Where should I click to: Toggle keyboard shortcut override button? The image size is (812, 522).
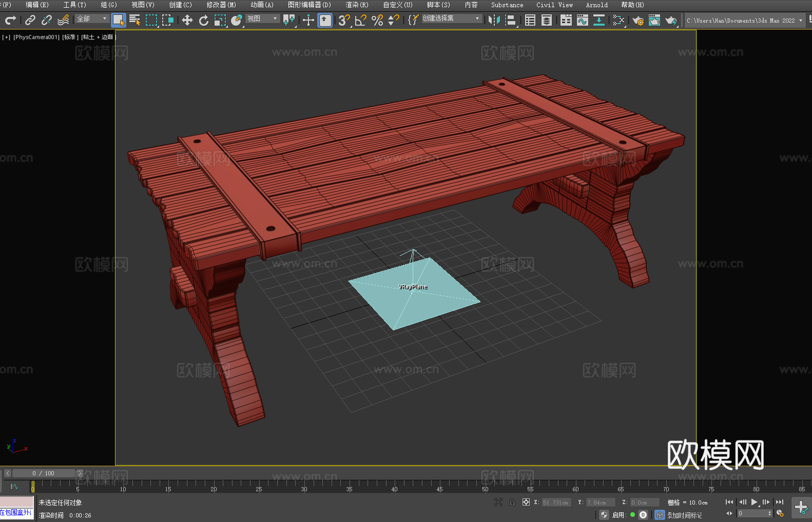(x=325, y=20)
